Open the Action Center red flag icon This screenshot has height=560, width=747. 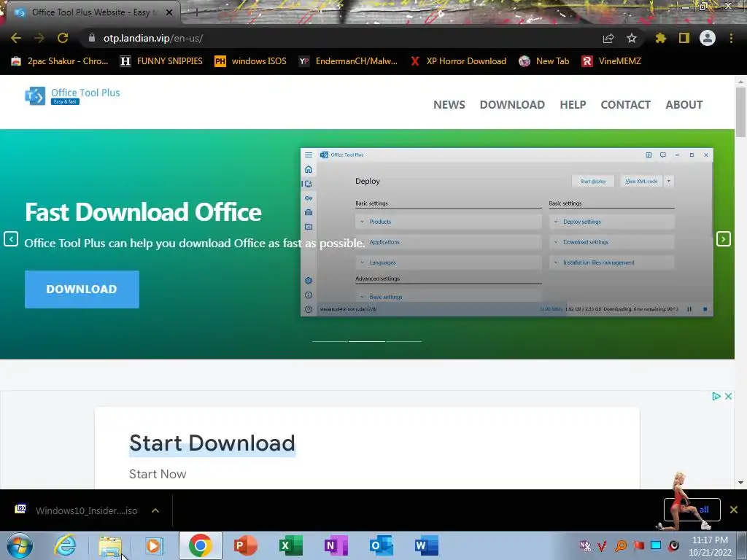click(x=638, y=545)
